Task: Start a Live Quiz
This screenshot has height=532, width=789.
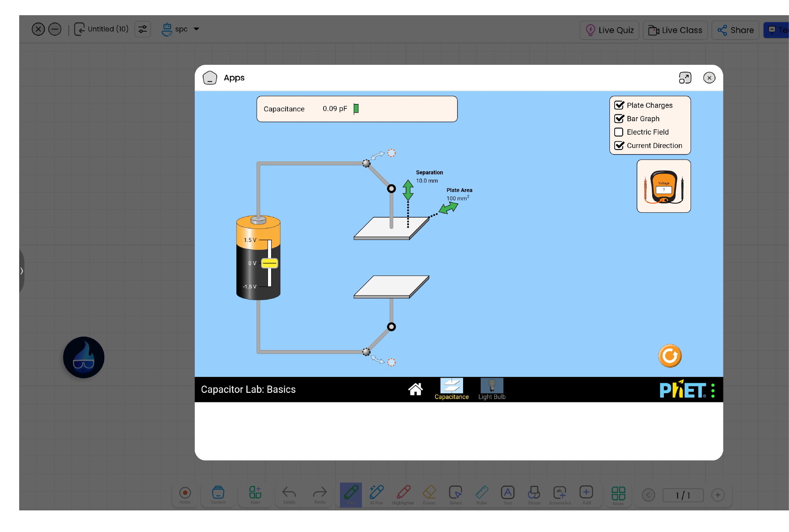Action: (609, 30)
